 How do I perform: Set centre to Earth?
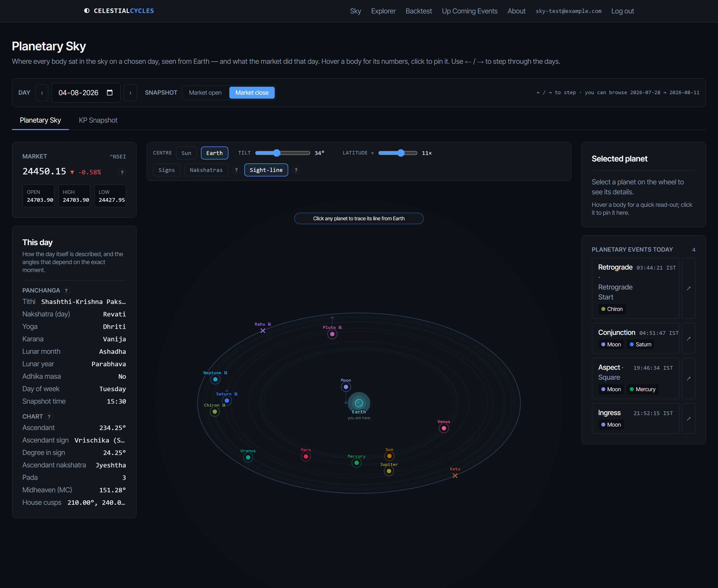click(x=214, y=153)
